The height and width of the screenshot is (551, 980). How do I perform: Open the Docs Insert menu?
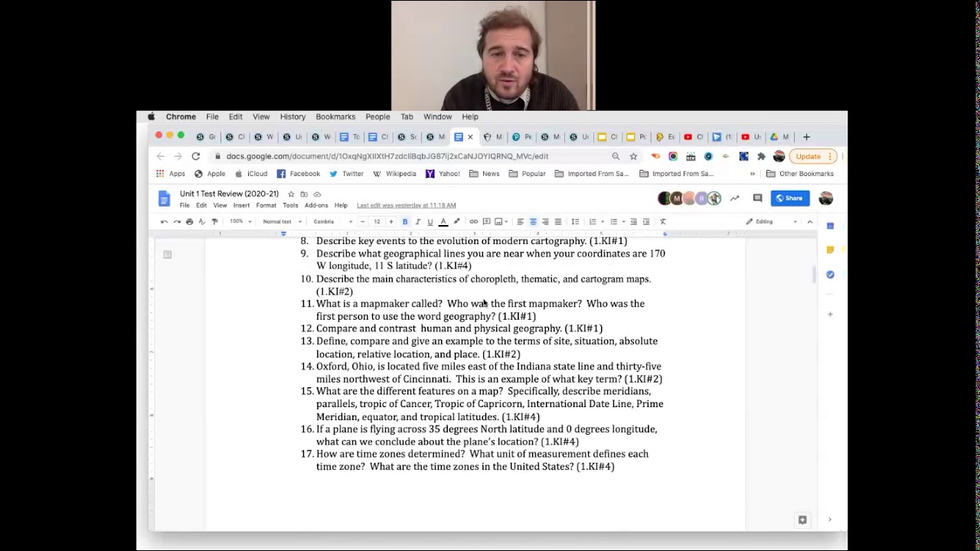pyautogui.click(x=241, y=205)
